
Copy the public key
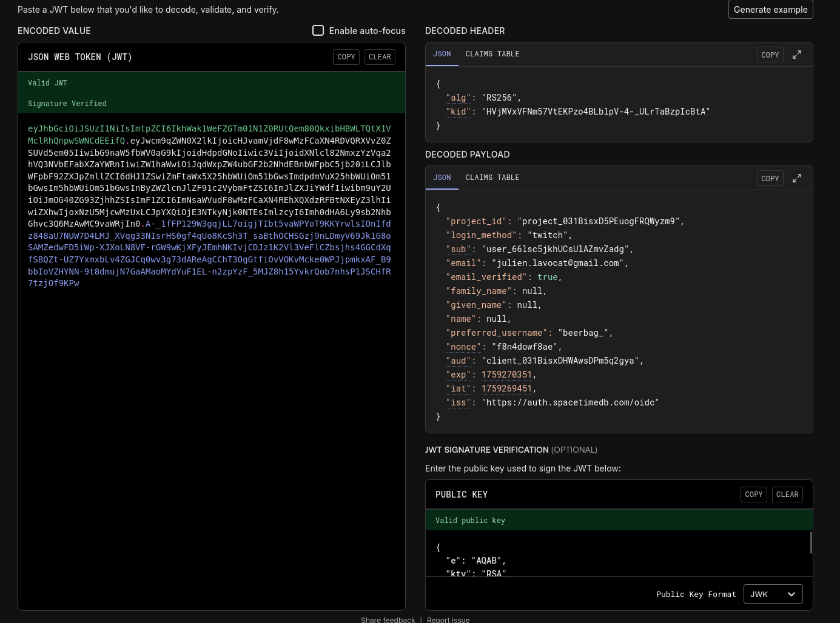(x=753, y=495)
